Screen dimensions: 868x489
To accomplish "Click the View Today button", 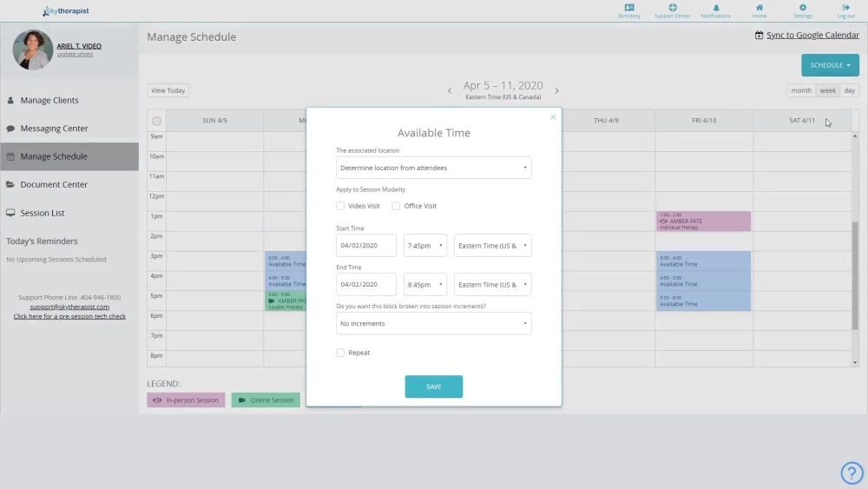I will tap(168, 90).
